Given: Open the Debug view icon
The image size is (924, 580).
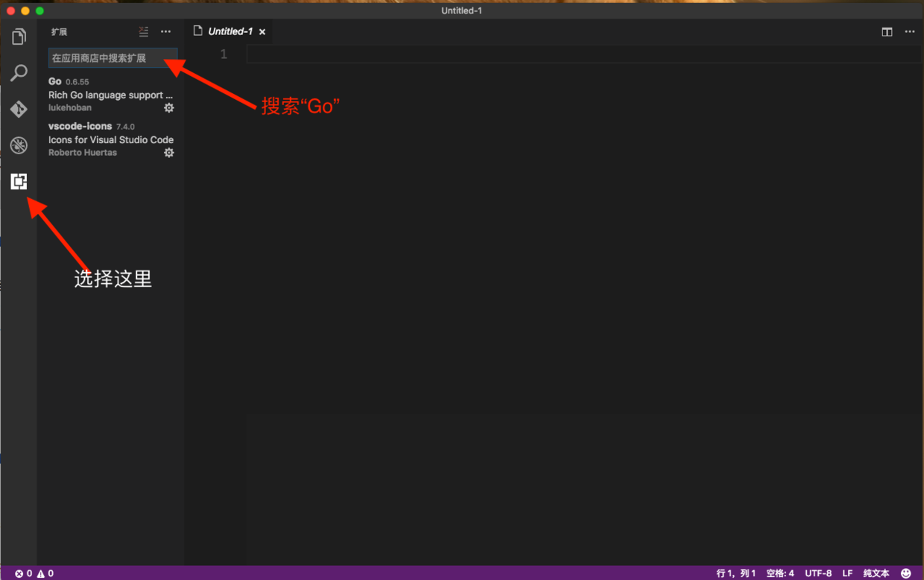Looking at the screenshot, I should pyautogui.click(x=19, y=145).
